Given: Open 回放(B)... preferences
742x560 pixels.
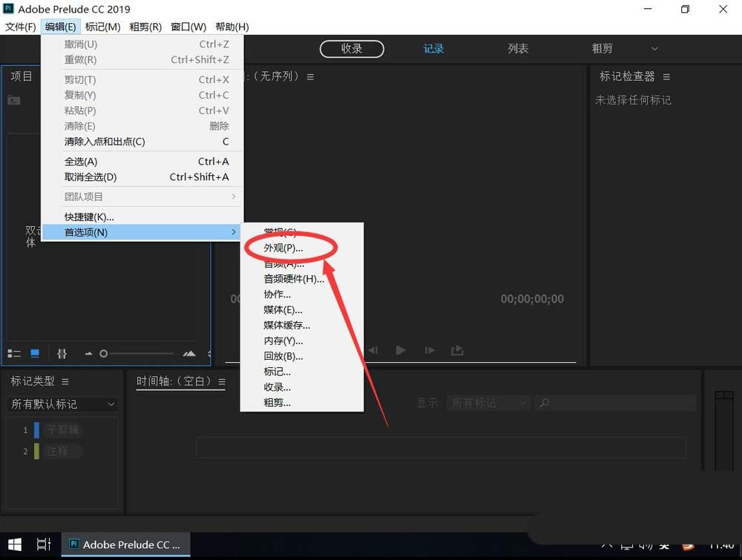Looking at the screenshot, I should point(283,356).
